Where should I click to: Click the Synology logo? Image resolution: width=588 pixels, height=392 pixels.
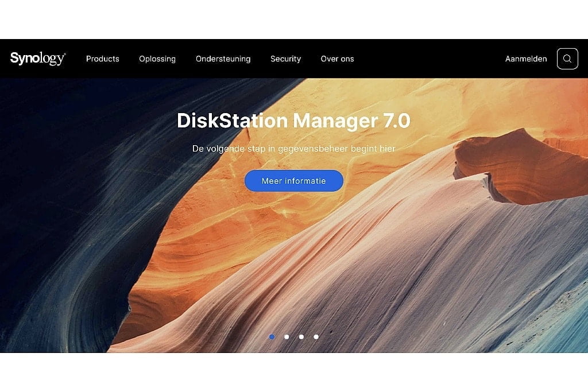[x=38, y=59]
